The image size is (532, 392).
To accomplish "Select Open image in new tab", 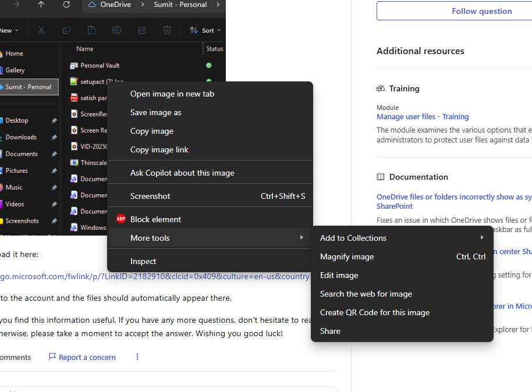I will pos(210,94).
